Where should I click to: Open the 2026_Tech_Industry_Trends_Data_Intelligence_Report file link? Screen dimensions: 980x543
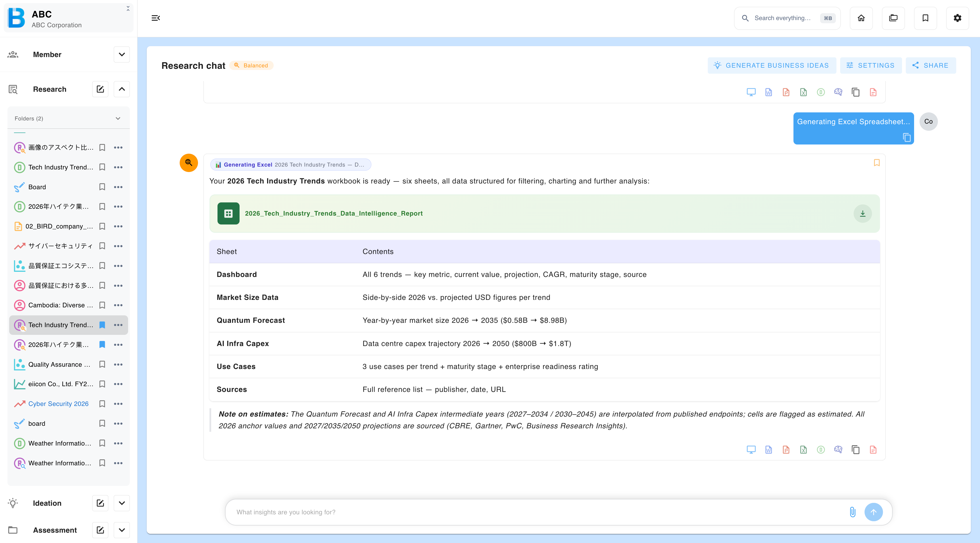(x=334, y=214)
